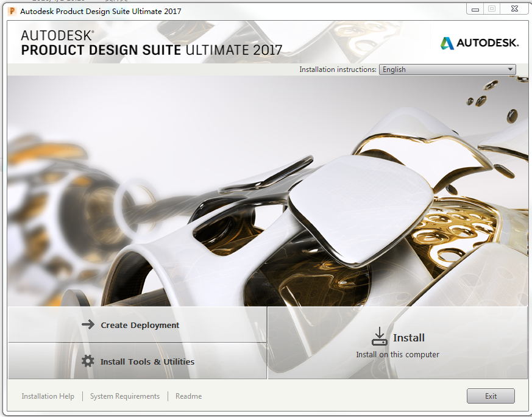
Task: Minimize the installer window
Action: pyautogui.click(x=475, y=9)
